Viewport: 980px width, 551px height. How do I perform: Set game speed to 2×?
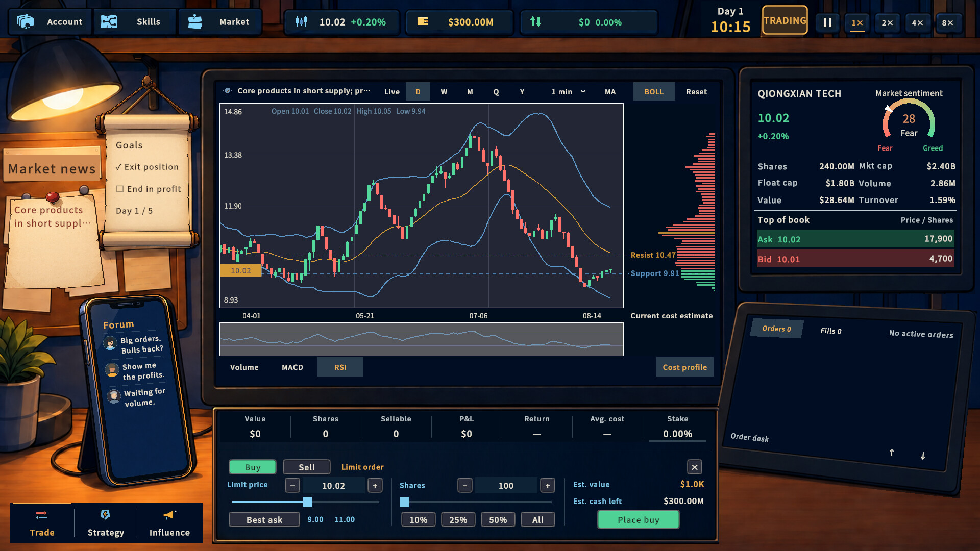pos(888,22)
